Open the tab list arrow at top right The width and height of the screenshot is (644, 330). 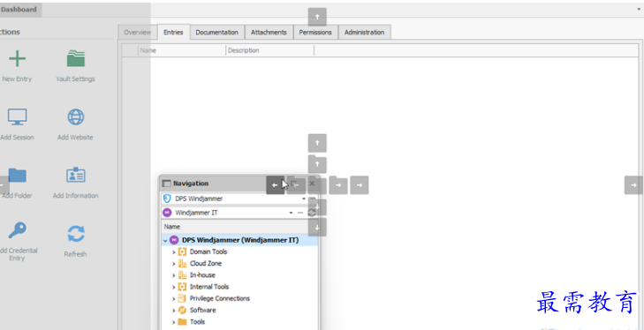(x=640, y=9)
